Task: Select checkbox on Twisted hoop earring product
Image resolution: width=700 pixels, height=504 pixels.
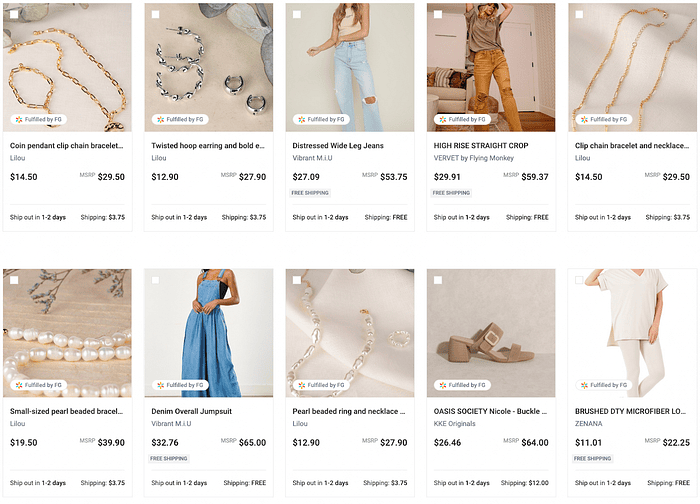Action: pos(155,15)
